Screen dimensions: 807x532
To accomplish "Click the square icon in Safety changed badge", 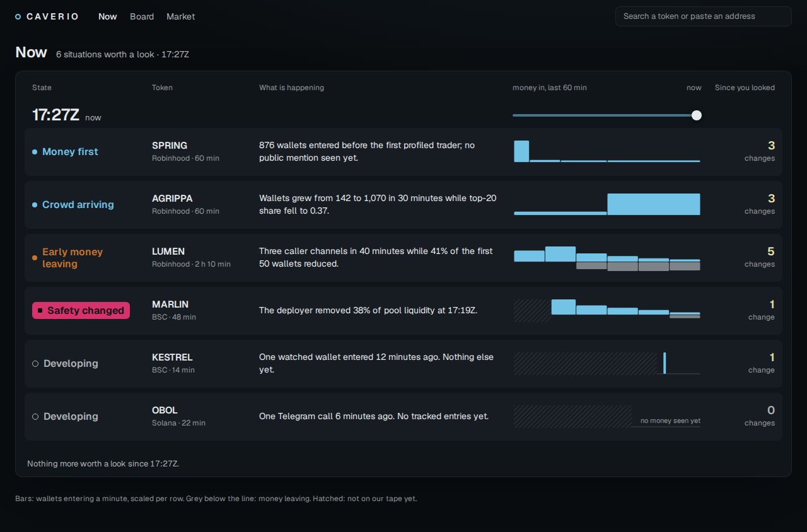I will pyautogui.click(x=40, y=311).
